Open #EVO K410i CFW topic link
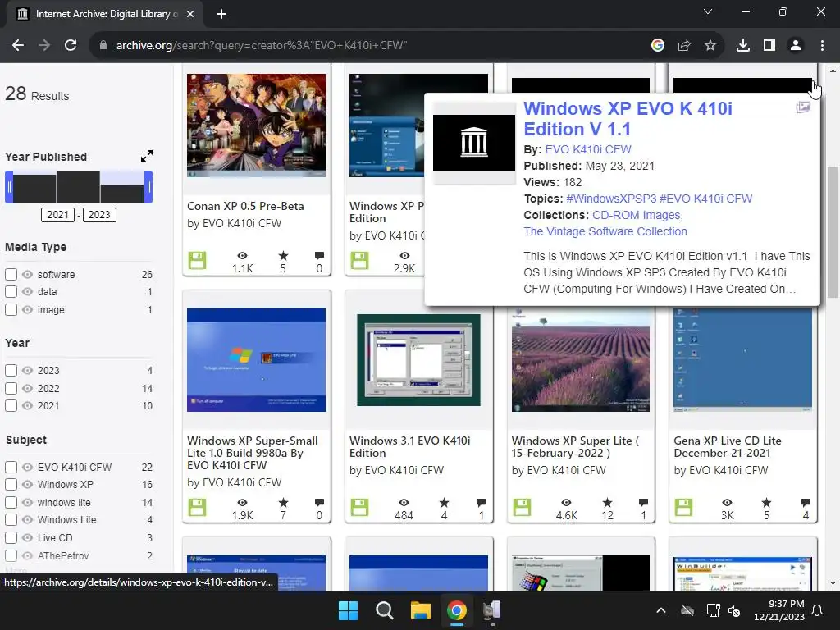 (x=706, y=199)
